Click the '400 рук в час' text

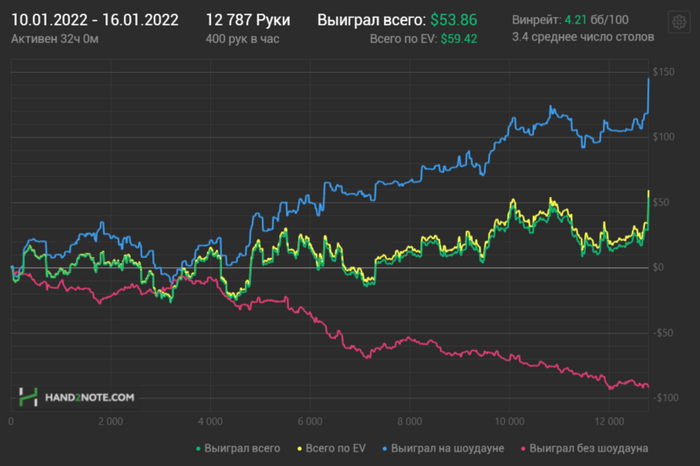click(x=242, y=39)
